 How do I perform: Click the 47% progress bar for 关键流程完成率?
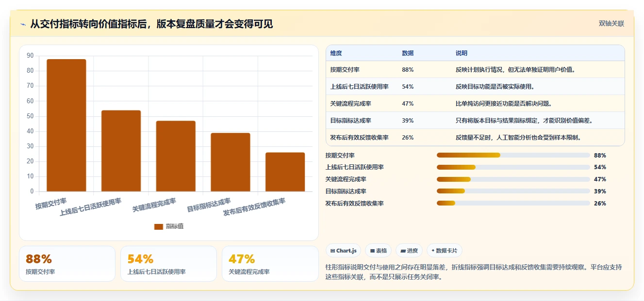coord(513,179)
